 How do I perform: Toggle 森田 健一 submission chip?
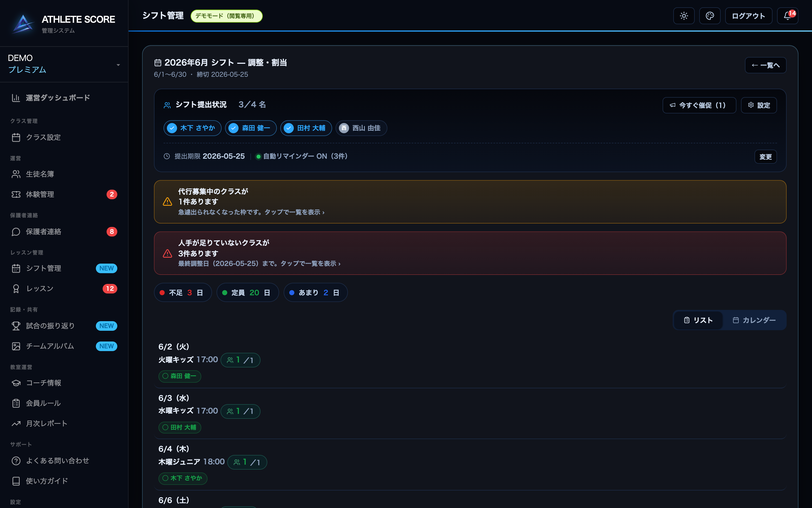251,128
